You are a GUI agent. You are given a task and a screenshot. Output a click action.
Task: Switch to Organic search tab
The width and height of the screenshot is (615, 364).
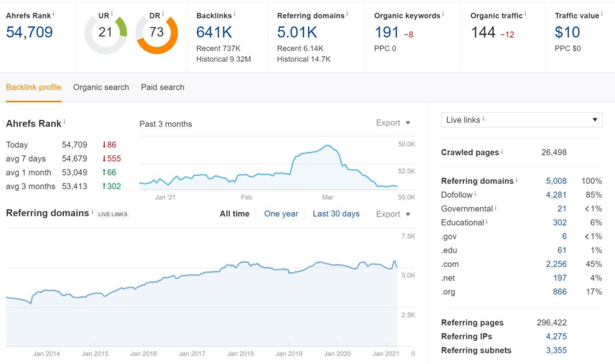point(101,87)
